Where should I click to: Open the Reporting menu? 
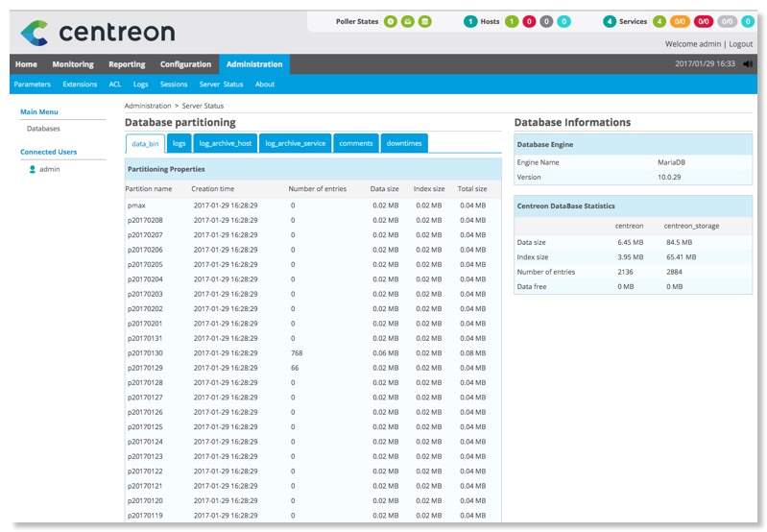(127, 64)
